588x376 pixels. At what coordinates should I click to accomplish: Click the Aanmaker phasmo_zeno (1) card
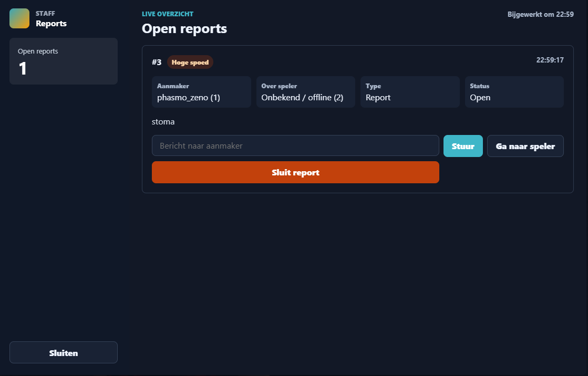click(201, 92)
